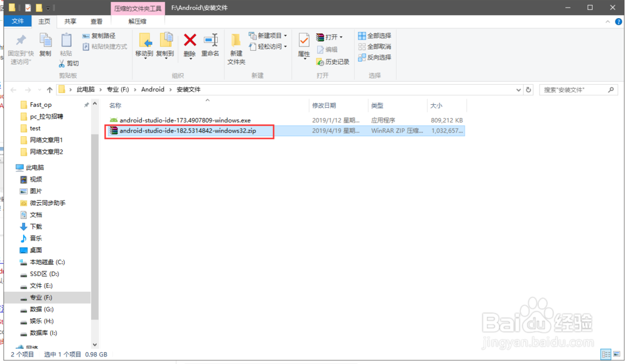
Task: Open test folder in sidebar
Action: (x=35, y=129)
